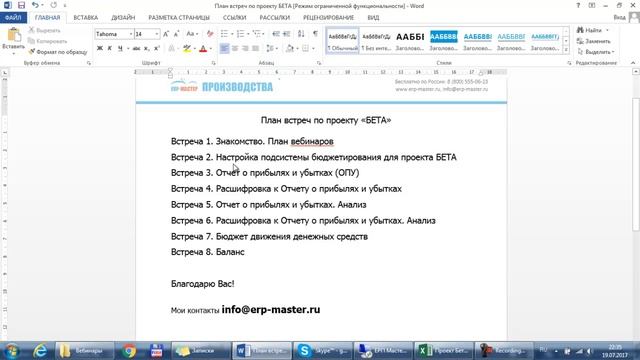Switch to the ВСТАВКА ribbon tab
Screen dimensions: 640x360
pos(85,18)
